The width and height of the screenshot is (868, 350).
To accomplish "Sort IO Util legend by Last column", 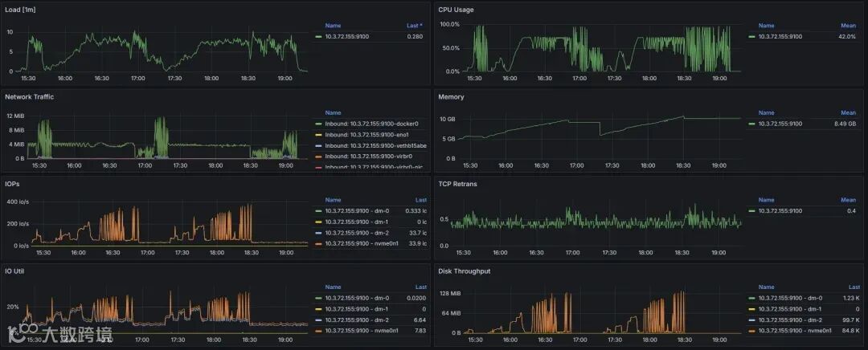I will point(421,287).
